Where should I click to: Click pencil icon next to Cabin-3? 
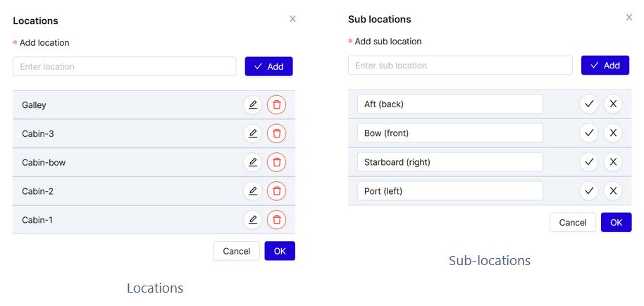coord(252,133)
